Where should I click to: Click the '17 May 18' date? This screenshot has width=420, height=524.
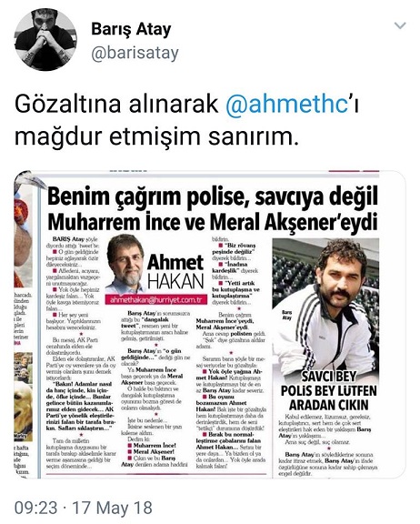[x=113, y=508]
